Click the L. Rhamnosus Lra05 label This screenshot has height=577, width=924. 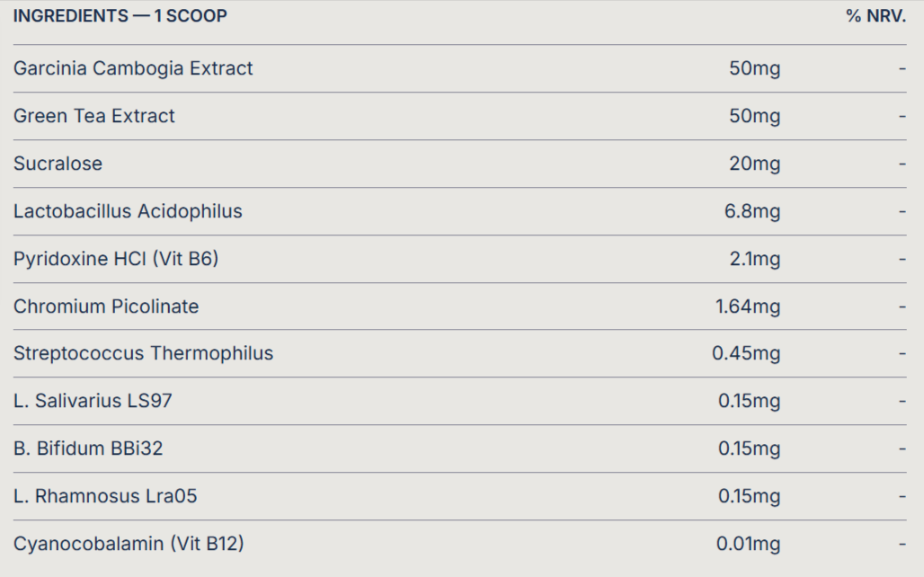105,496
